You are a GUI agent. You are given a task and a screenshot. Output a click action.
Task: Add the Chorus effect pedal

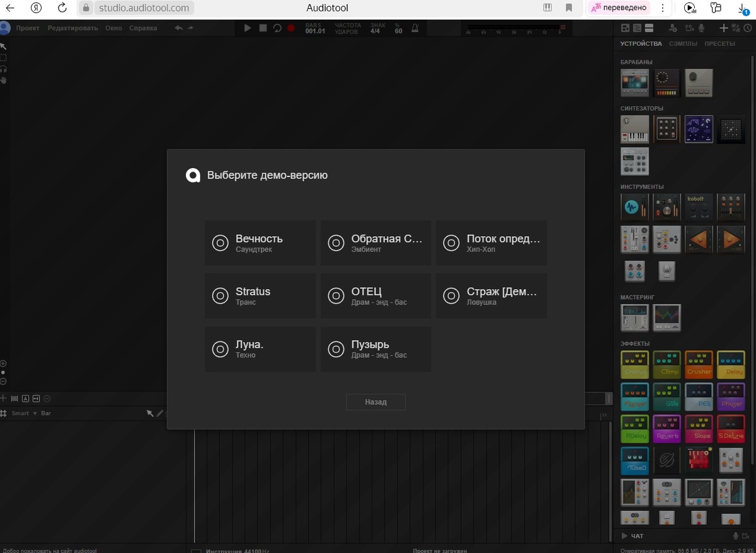tap(635, 365)
